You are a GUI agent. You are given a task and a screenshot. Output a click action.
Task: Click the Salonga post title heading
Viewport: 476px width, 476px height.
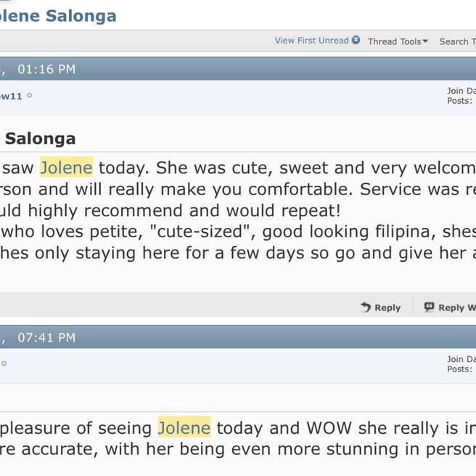pyautogui.click(x=40, y=139)
